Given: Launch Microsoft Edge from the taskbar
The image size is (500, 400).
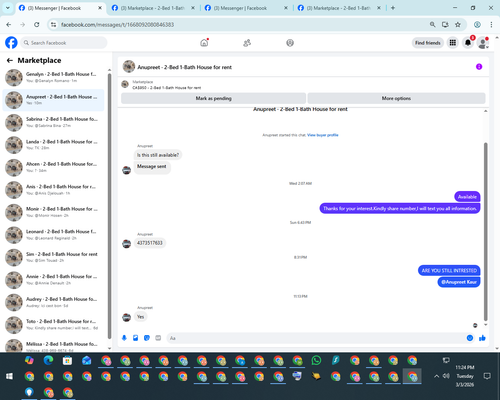Looking at the screenshot, I should click(48, 360).
